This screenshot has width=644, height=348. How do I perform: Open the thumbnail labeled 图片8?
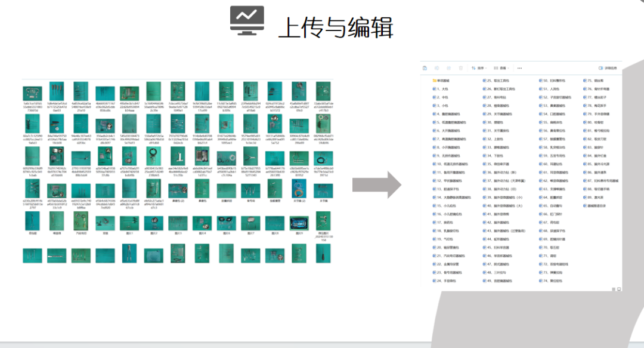[275, 224]
